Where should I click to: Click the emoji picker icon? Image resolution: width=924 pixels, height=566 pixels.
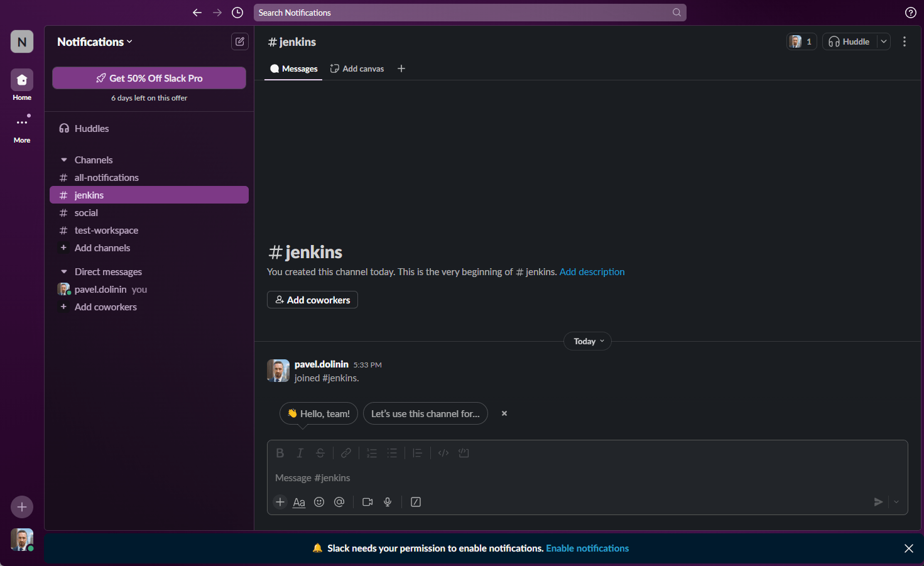[319, 502]
